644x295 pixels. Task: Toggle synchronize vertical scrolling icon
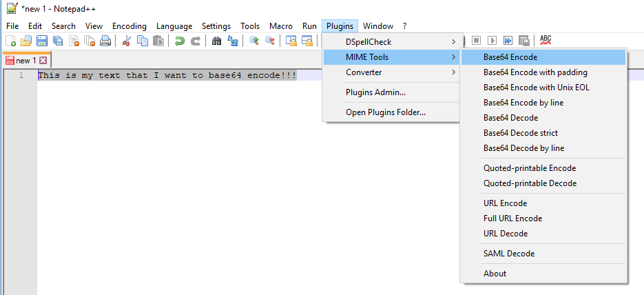(x=291, y=41)
